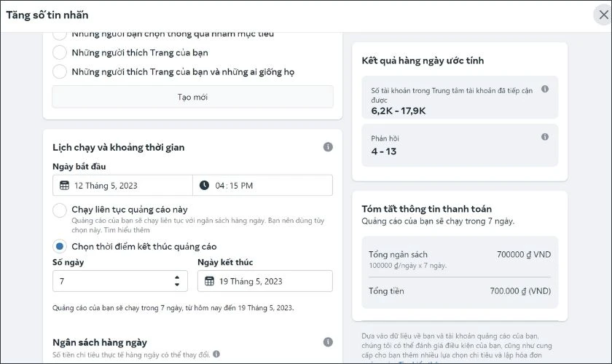Click clock icon in start time field

click(x=204, y=186)
